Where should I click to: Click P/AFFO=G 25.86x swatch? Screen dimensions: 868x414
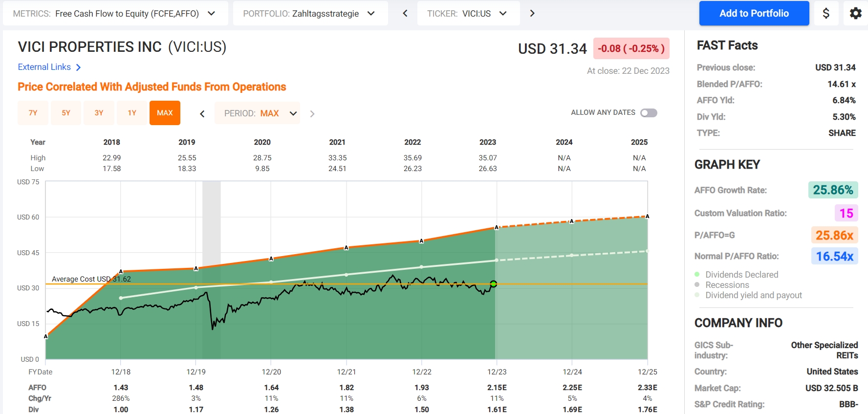pyautogui.click(x=834, y=235)
